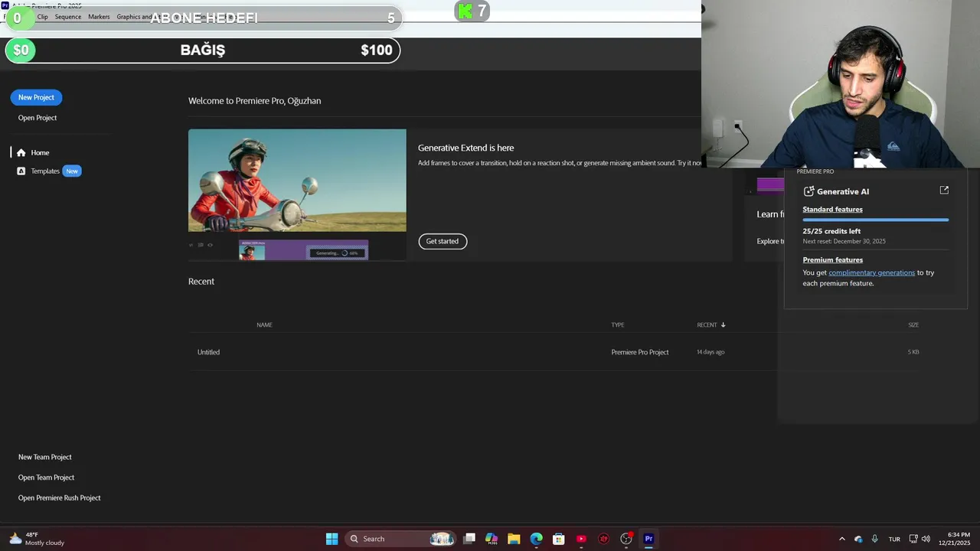Click the Standard features heading link
This screenshot has width=980, height=551.
pyautogui.click(x=832, y=210)
